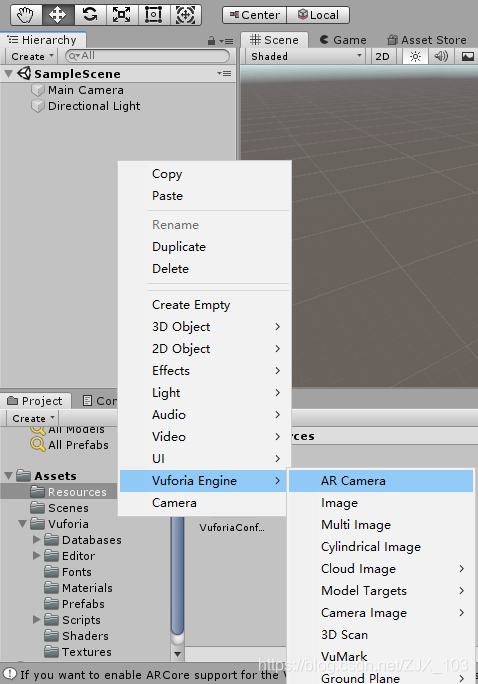Open the 2D Object submenu
478x684 pixels.
205,349
